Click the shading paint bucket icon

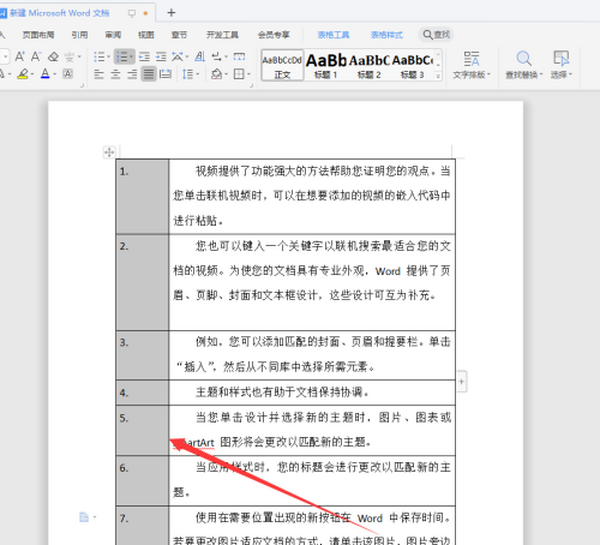point(217,73)
